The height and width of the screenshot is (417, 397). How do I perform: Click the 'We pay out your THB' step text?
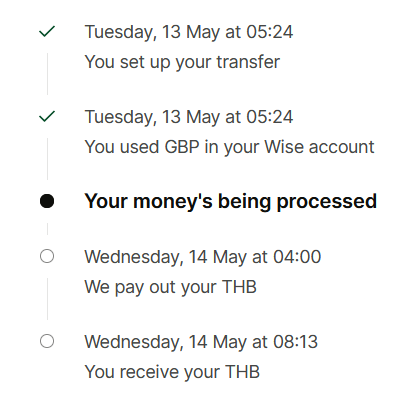point(170,287)
